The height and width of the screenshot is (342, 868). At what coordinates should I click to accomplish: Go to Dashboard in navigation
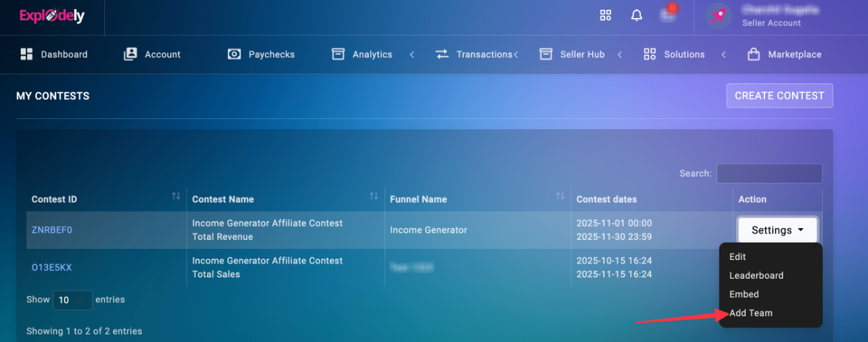64,54
